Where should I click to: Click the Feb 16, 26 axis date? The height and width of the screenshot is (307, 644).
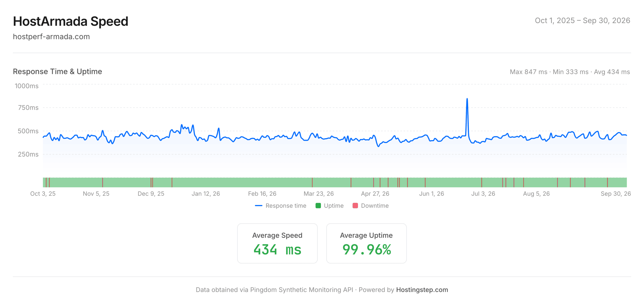tap(262, 194)
